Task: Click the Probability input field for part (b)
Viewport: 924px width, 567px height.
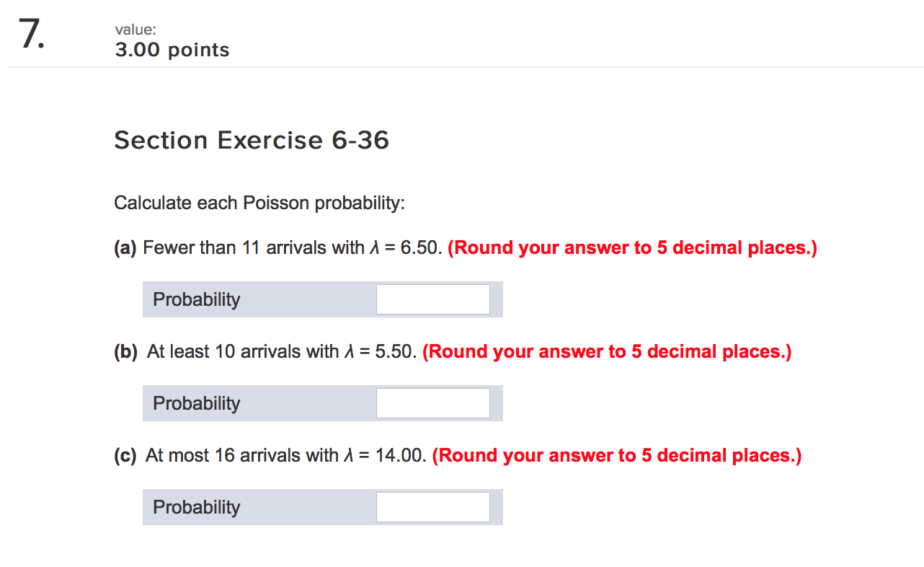Action: click(x=432, y=403)
